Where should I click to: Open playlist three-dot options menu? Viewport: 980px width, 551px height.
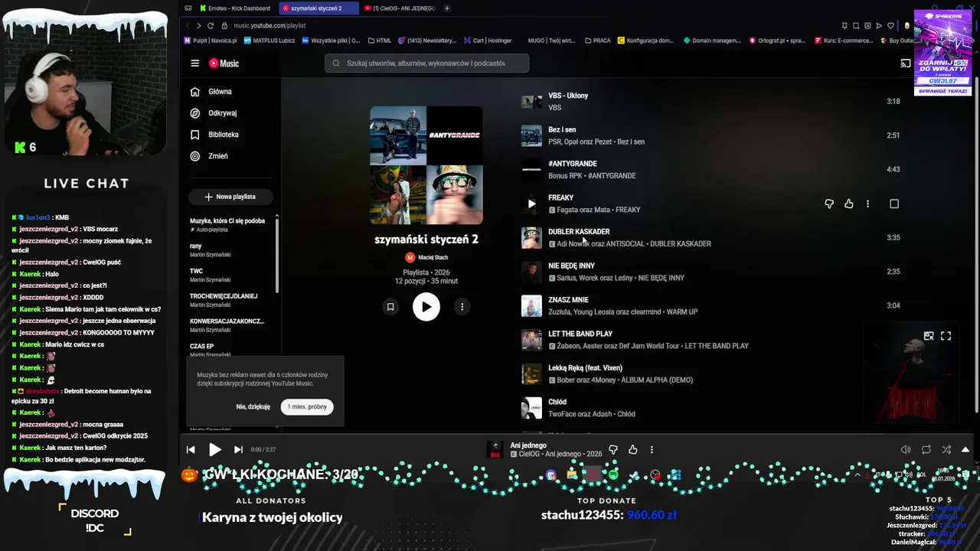coord(462,307)
